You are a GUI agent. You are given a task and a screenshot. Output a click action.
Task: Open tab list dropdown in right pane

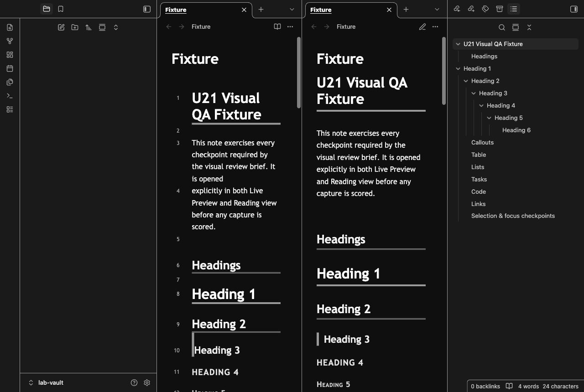coord(437,9)
